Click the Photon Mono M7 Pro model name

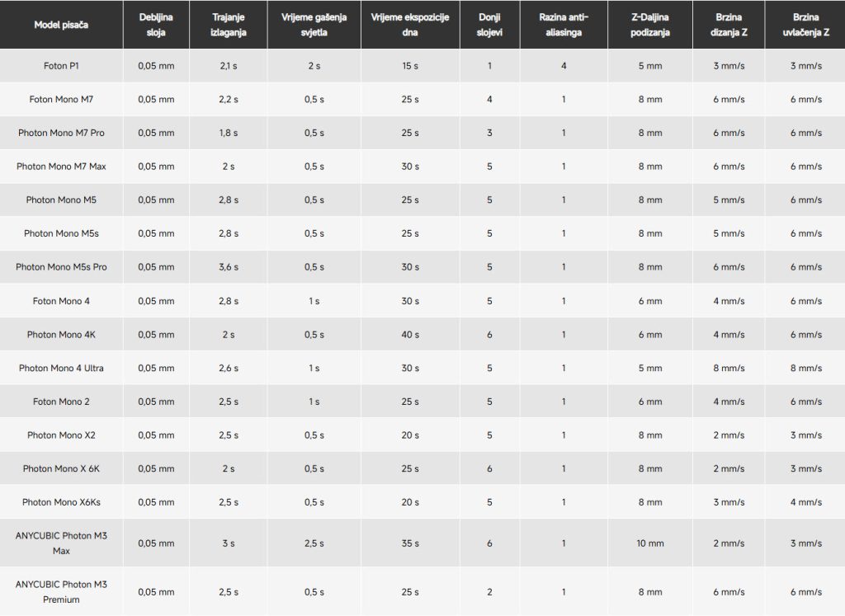[61, 133]
